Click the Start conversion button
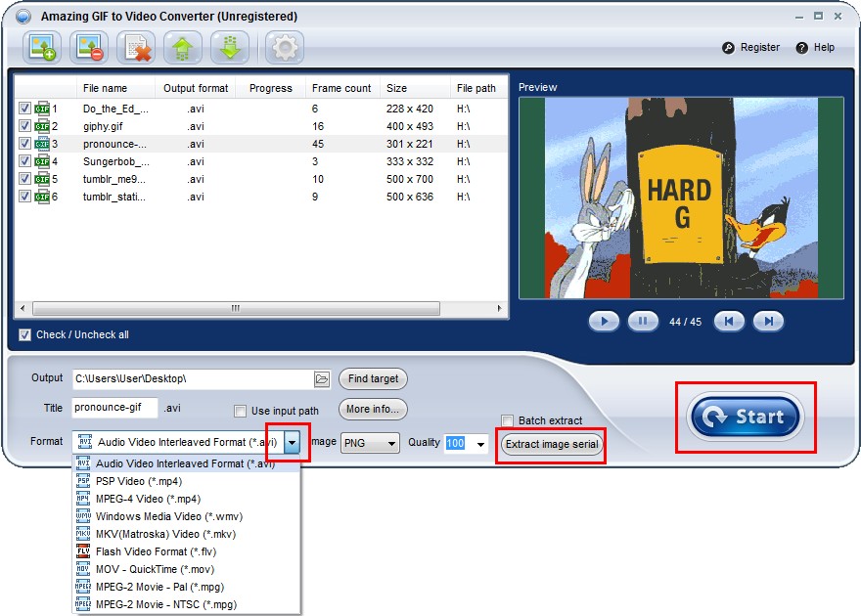 point(746,417)
